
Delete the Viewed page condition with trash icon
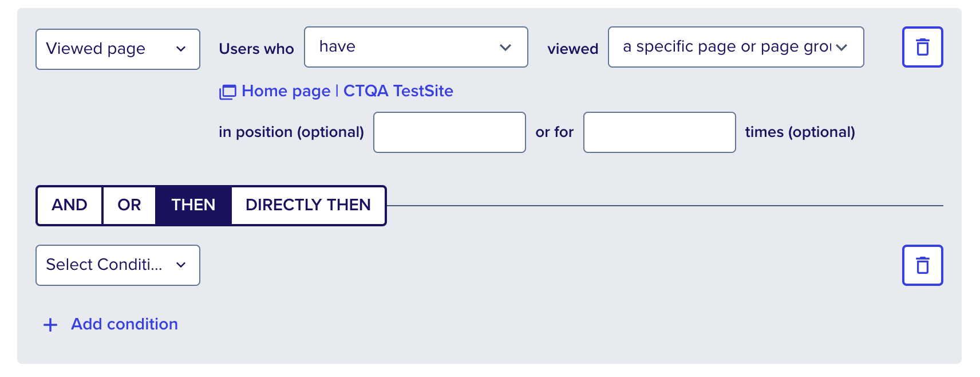tap(922, 47)
